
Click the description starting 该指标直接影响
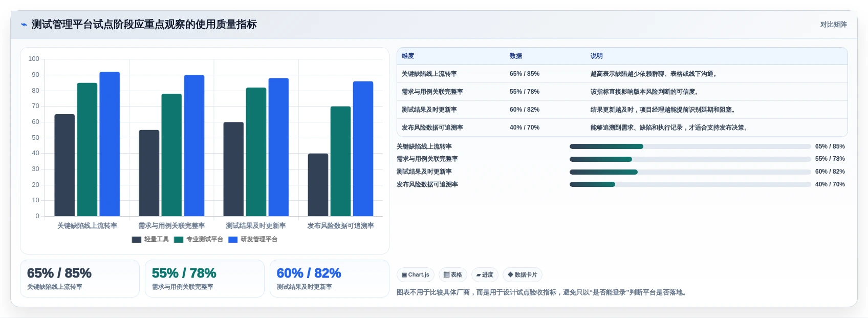pos(645,92)
